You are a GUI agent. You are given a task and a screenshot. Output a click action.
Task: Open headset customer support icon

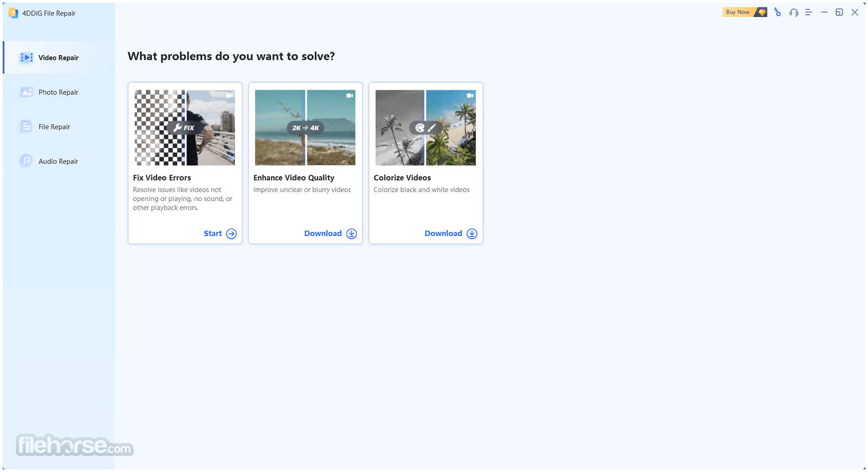pyautogui.click(x=793, y=12)
